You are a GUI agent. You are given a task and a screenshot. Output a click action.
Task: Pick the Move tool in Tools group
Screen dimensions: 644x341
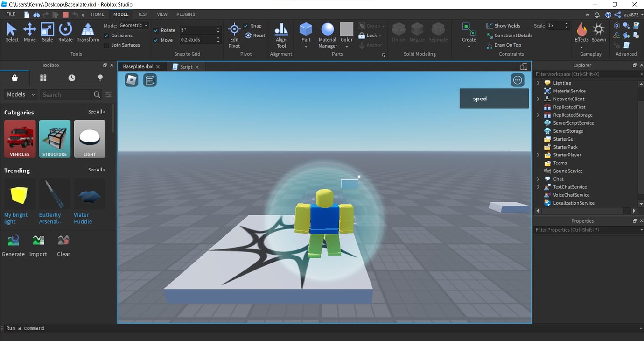pos(30,33)
